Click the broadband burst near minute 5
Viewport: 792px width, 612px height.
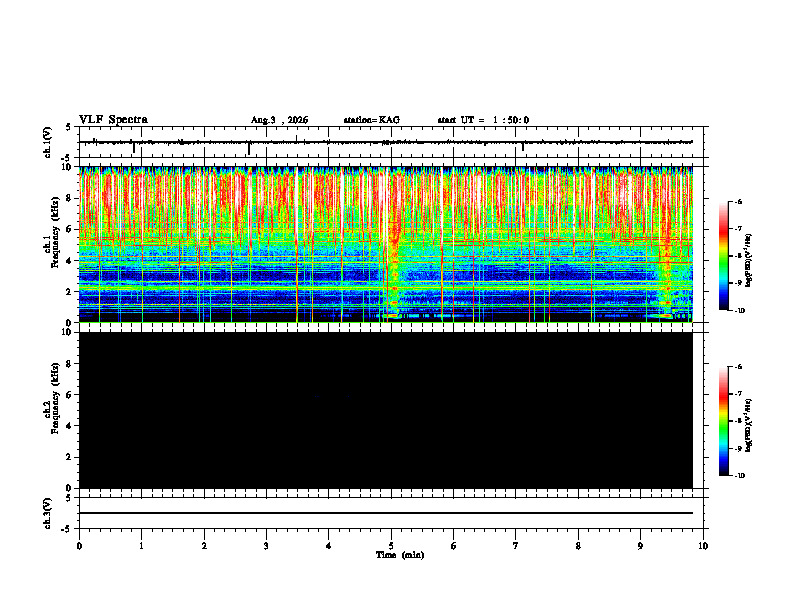click(392, 245)
